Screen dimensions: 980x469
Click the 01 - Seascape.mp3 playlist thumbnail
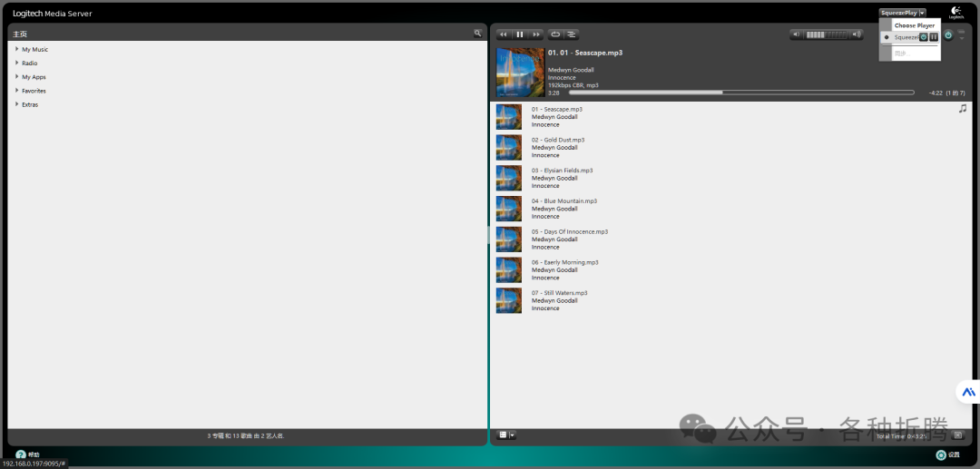click(509, 117)
